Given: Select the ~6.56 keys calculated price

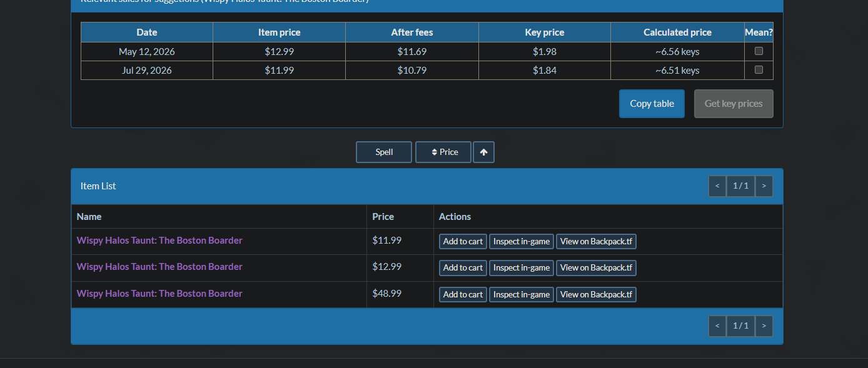Looking at the screenshot, I should (x=677, y=51).
